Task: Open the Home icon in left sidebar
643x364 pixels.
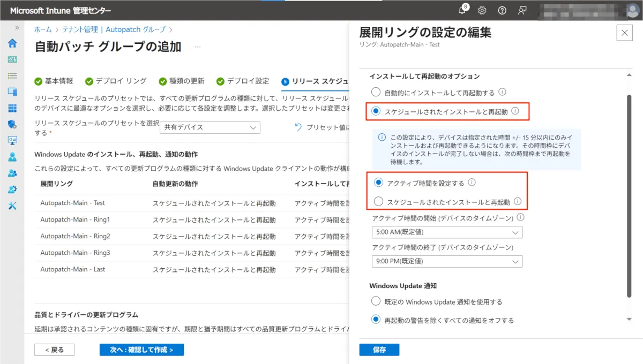Action: click(12, 43)
